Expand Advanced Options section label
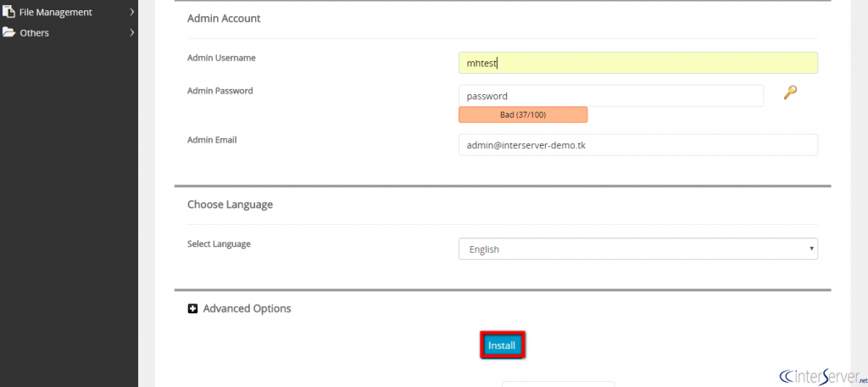The image size is (868, 387). (247, 308)
